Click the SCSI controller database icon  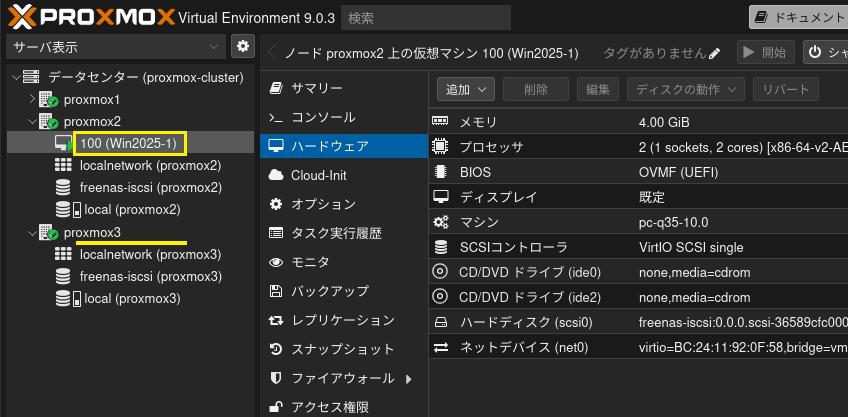pyautogui.click(x=441, y=247)
